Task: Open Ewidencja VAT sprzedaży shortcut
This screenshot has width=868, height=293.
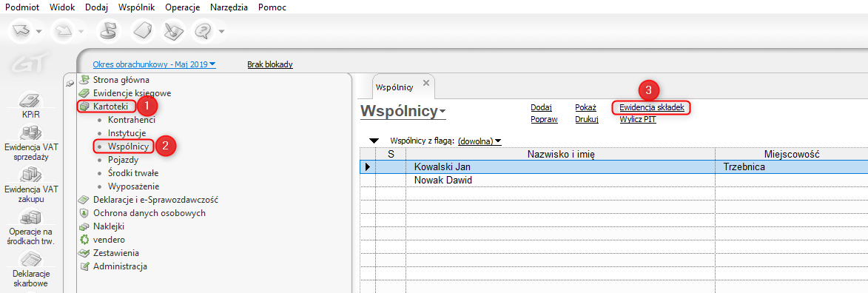Action: click(32, 142)
